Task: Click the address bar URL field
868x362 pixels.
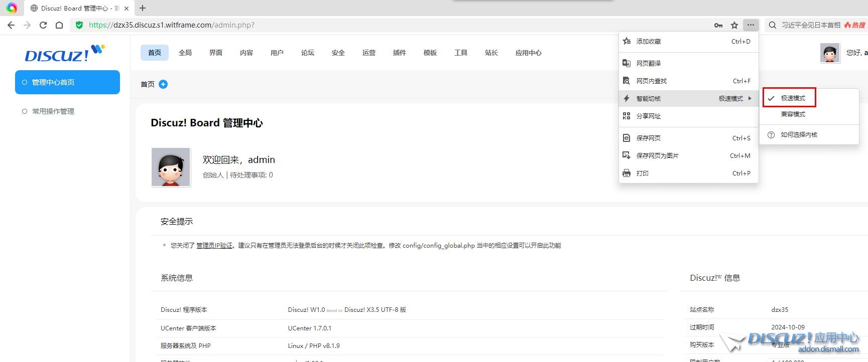Action: pyautogui.click(x=392, y=25)
